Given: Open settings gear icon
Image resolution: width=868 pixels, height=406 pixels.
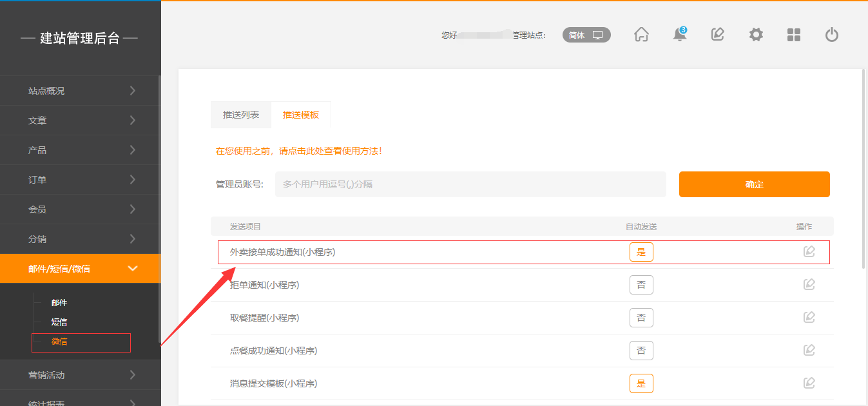Looking at the screenshot, I should pos(756,35).
